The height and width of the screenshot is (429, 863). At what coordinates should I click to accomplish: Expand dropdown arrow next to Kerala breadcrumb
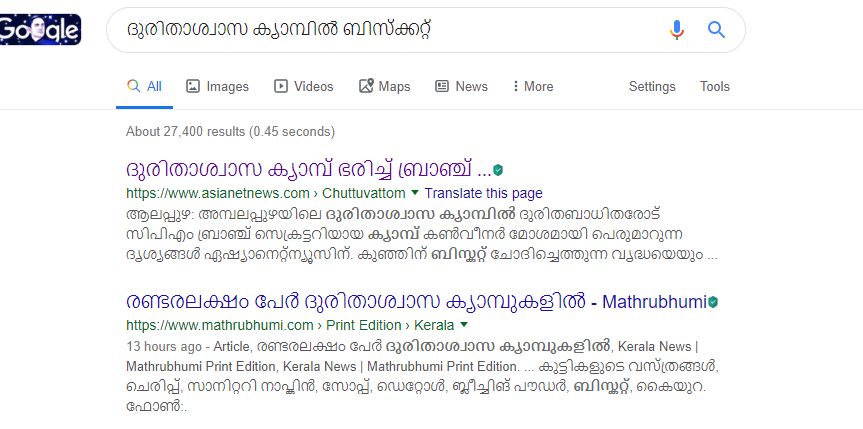[463, 324]
